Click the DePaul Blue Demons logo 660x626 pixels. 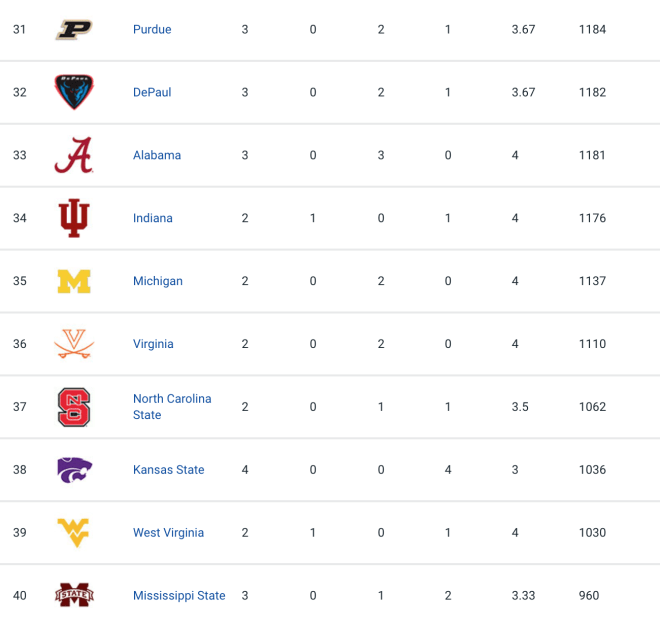pyautogui.click(x=74, y=92)
